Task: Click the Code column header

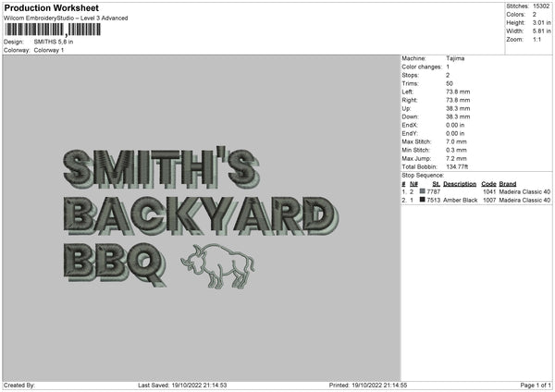Action: [x=488, y=184]
